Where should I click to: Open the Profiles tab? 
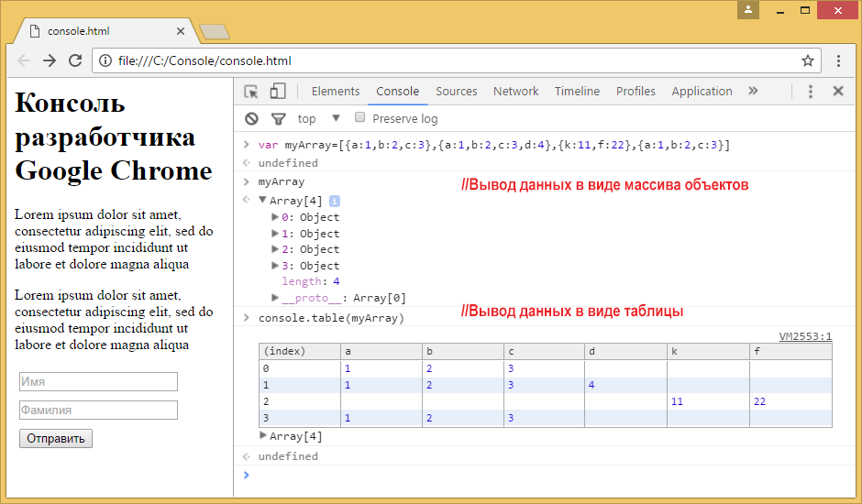pyautogui.click(x=635, y=92)
